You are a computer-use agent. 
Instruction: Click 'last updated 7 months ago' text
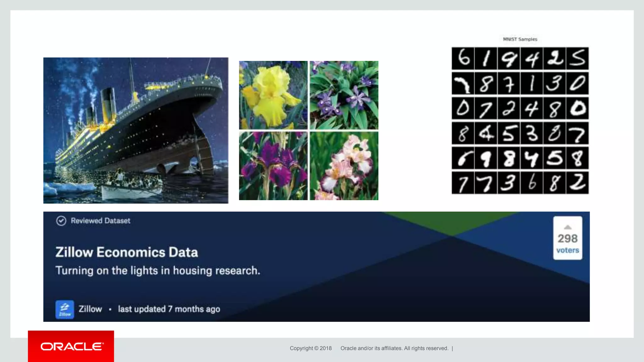pos(169,309)
